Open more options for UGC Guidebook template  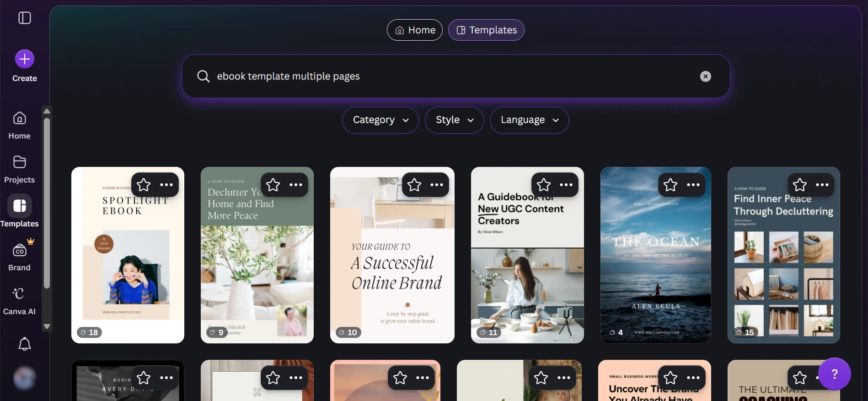[566, 185]
